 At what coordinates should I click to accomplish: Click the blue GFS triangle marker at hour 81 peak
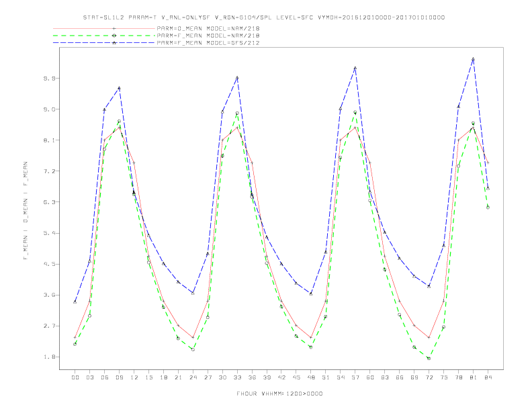pyautogui.click(x=473, y=59)
